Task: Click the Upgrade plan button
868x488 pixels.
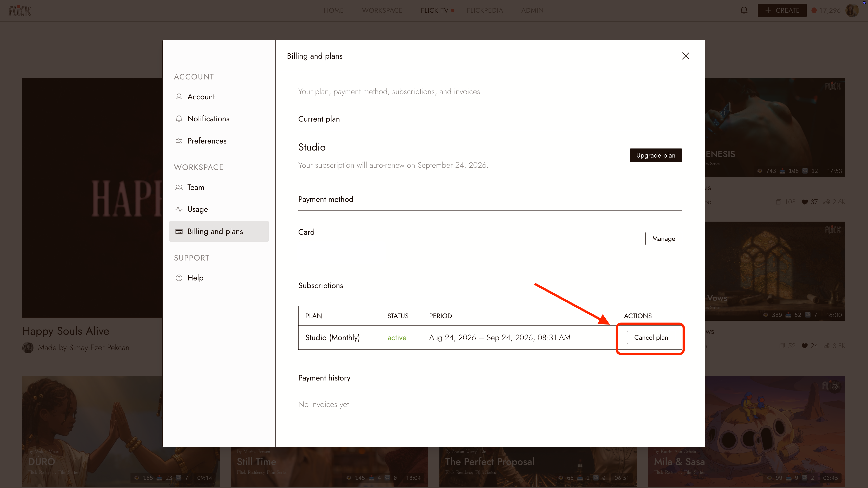Action: (x=656, y=155)
